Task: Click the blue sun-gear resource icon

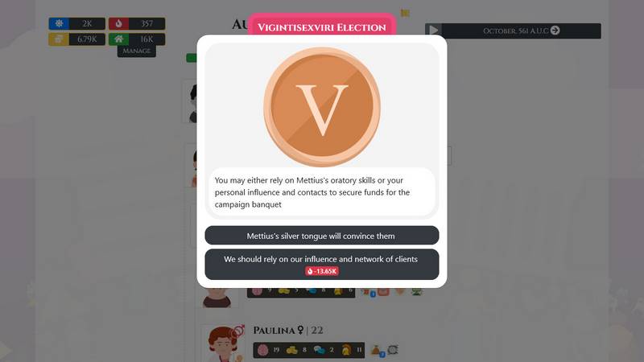Action: click(59, 23)
